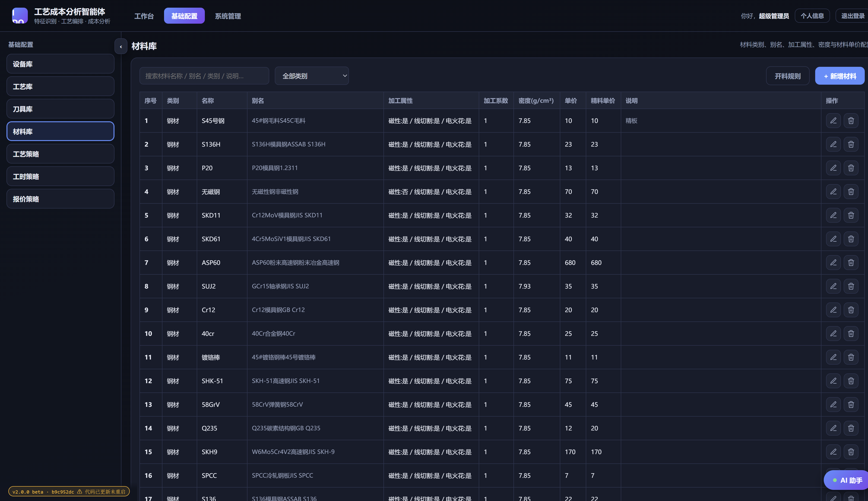The height and width of the screenshot is (501, 868).
Task: Delete the SKD61 material row
Action: tap(851, 239)
